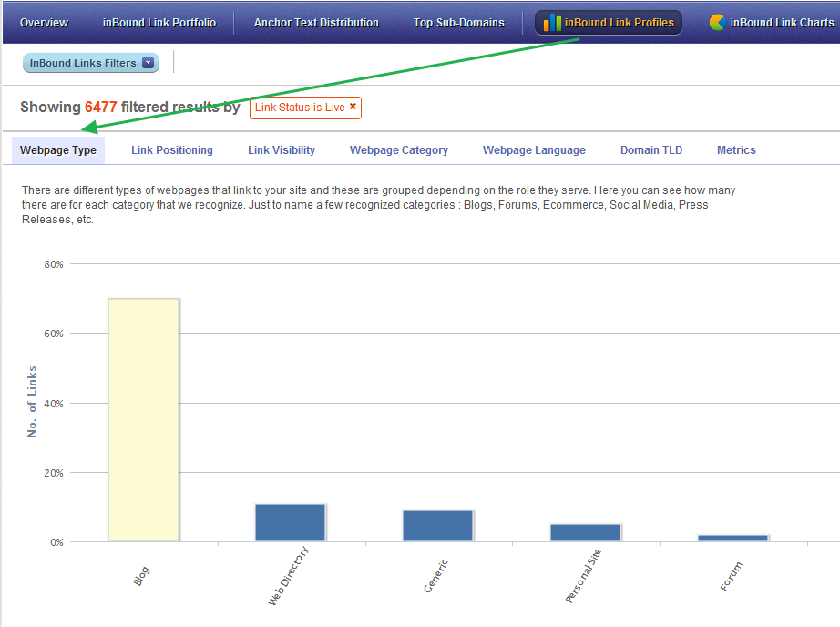Switch to the Link Positioning tab
Screen dimensions: 840x627
[172, 150]
